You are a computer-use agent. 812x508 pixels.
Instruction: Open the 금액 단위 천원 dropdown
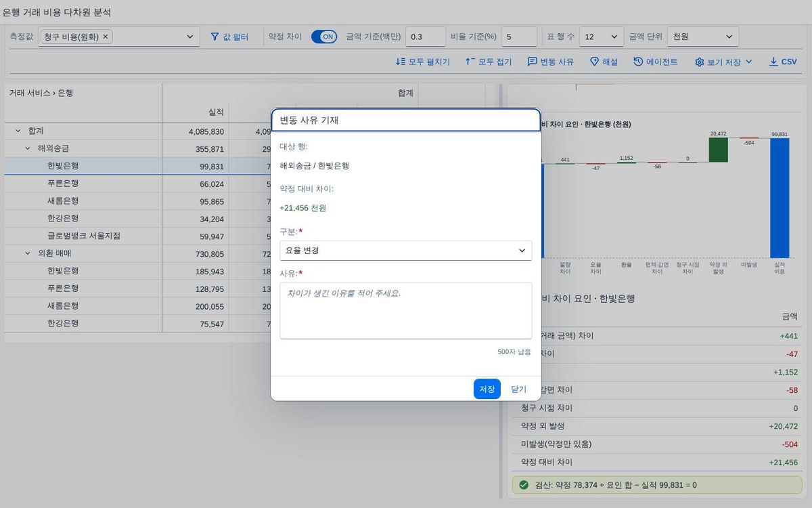[x=703, y=37]
